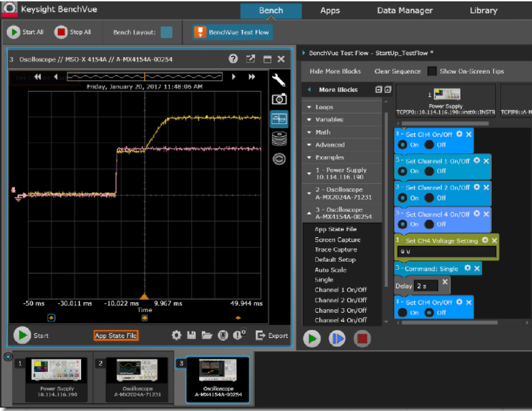Click the open folder icon
This screenshot has width=532, height=411.
pyautogui.click(x=207, y=335)
